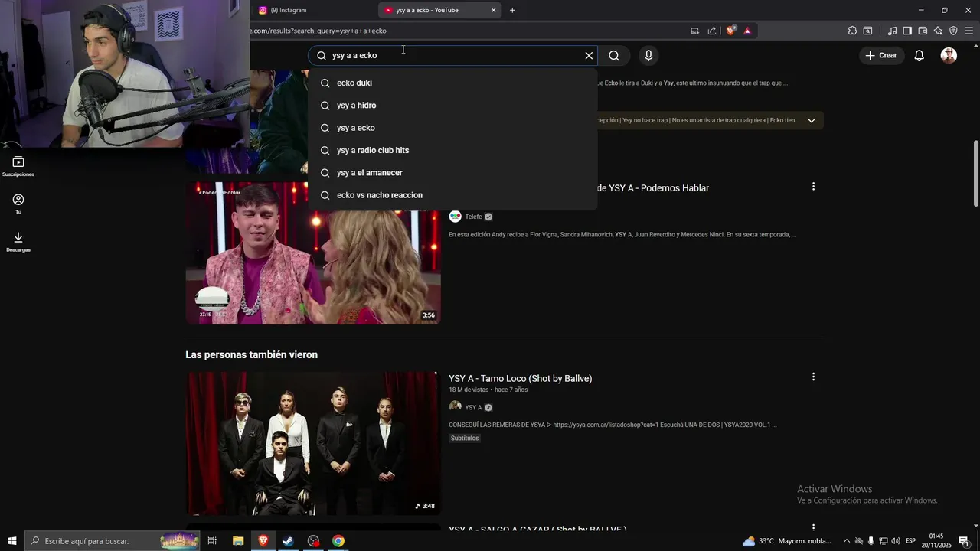Switch ESP keyboard language indicator
980x551 pixels.
[911, 541]
